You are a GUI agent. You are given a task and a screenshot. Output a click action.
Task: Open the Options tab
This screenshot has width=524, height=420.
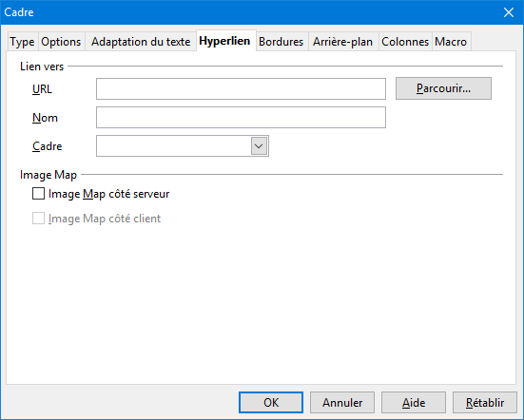click(61, 42)
